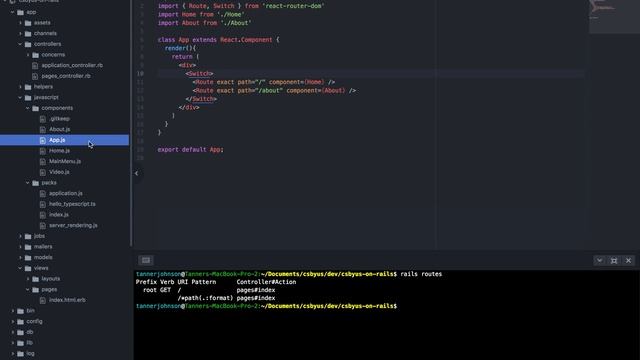Expand the helpers folder chevron

[x=20, y=87]
